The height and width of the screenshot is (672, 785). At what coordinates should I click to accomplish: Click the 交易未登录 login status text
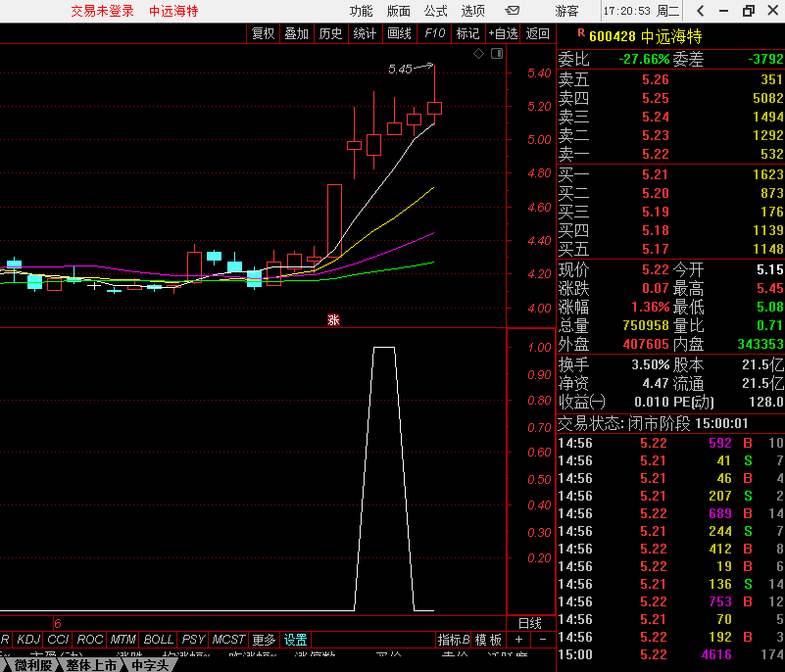[x=102, y=11]
